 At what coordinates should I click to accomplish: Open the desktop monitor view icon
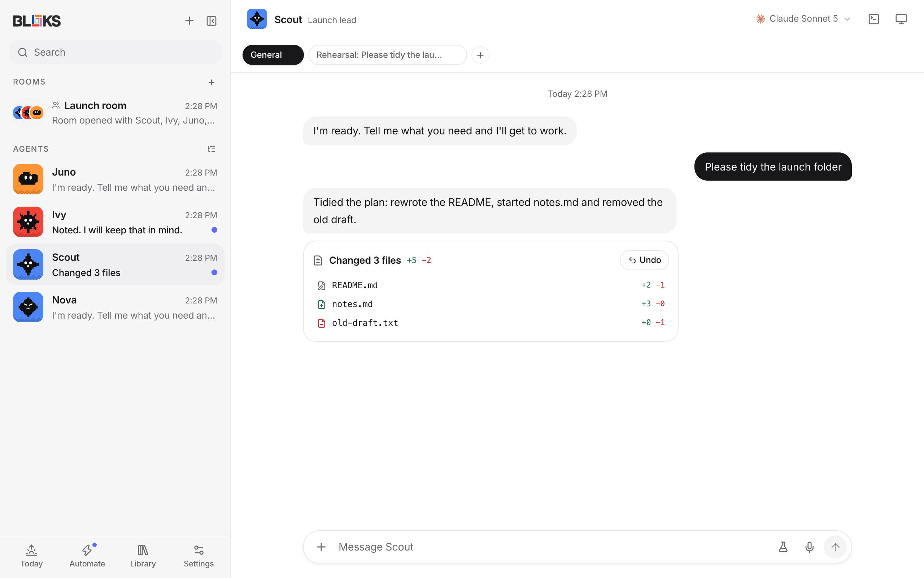901,19
